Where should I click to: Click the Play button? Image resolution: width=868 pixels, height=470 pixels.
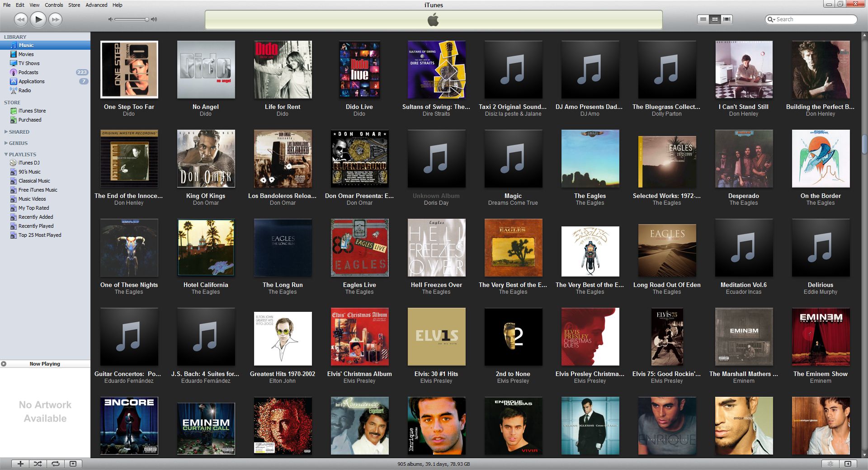point(38,19)
